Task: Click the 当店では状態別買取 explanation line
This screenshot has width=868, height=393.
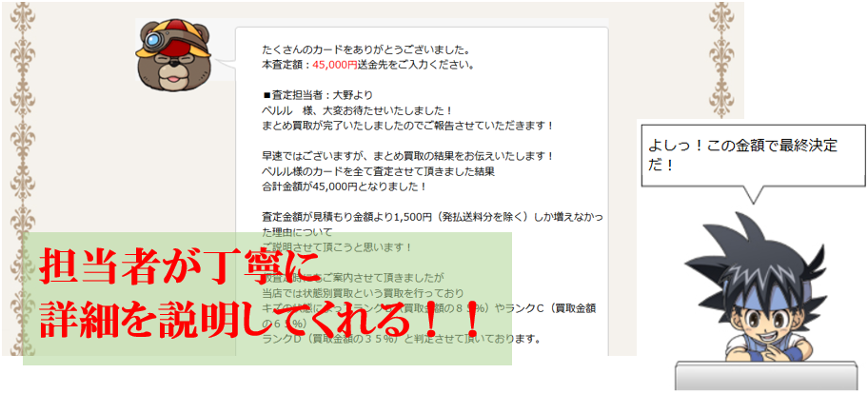Action: click(363, 292)
